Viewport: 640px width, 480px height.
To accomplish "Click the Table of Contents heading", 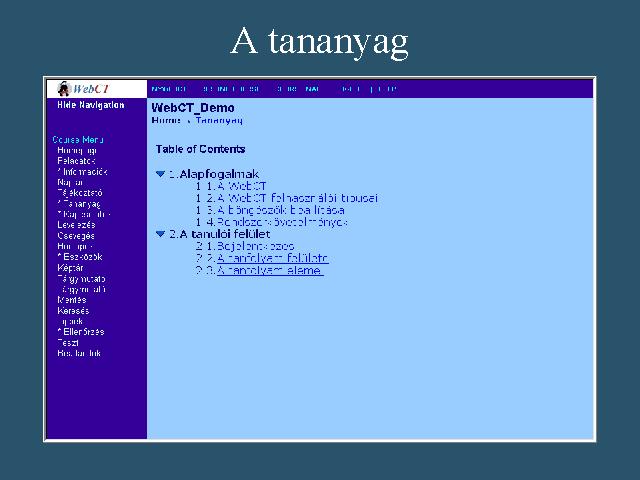I will (200, 149).
